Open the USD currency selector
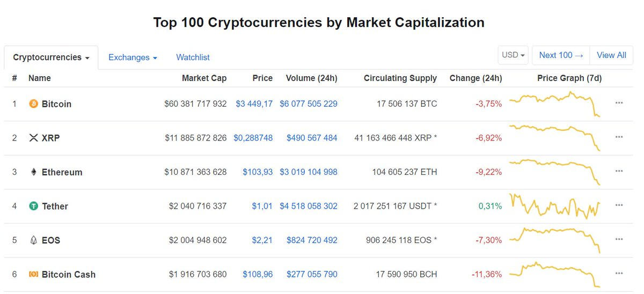The height and width of the screenshot is (294, 644). 513,55
